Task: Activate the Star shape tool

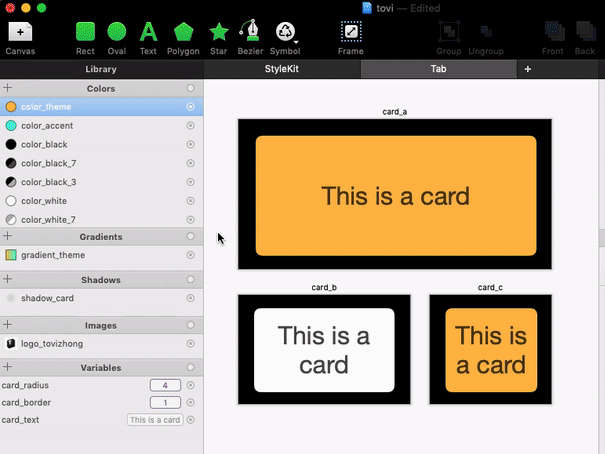Action: coord(219,32)
